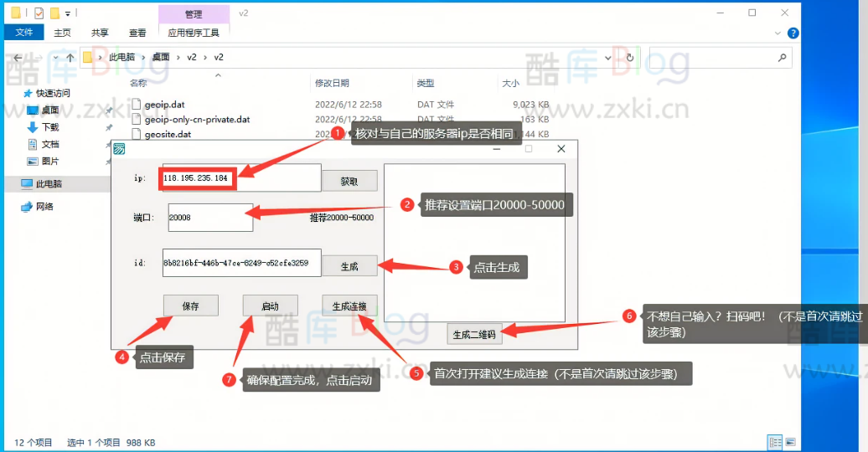Select 桌面 in the navigation pane

tap(49, 110)
